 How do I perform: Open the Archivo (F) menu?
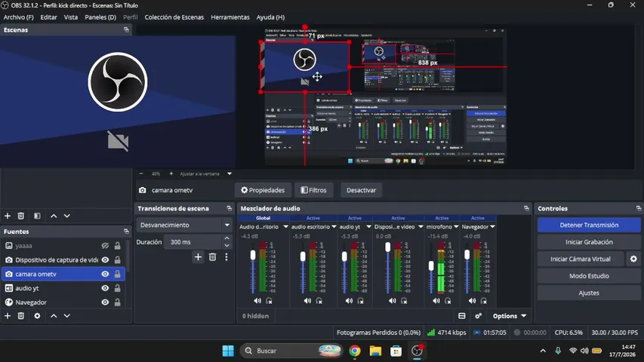(18, 17)
